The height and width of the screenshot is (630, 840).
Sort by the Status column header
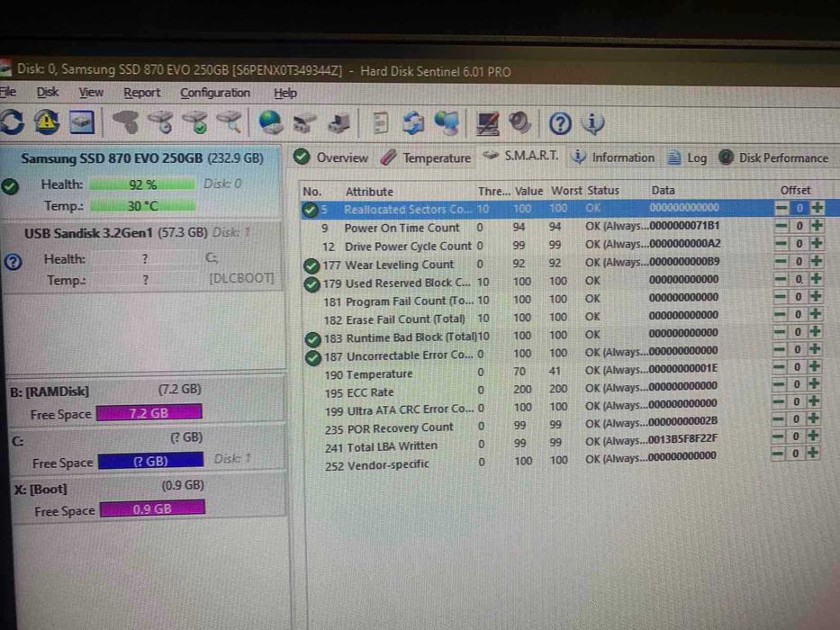pos(602,190)
